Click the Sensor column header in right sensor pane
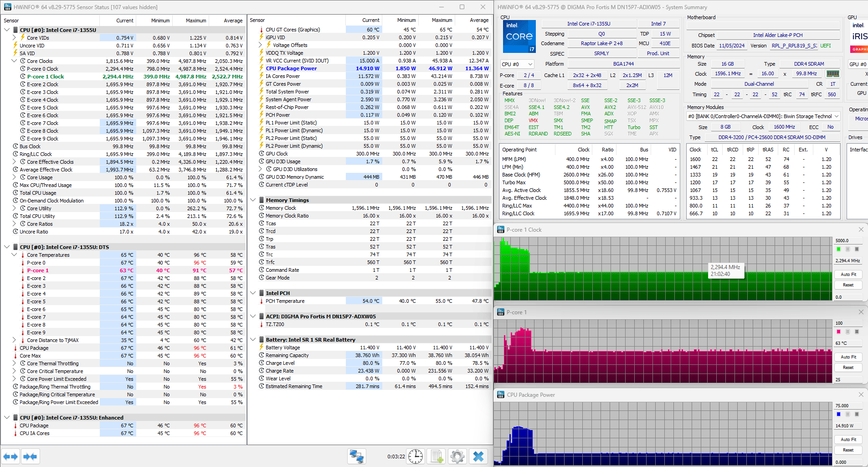 [297, 20]
